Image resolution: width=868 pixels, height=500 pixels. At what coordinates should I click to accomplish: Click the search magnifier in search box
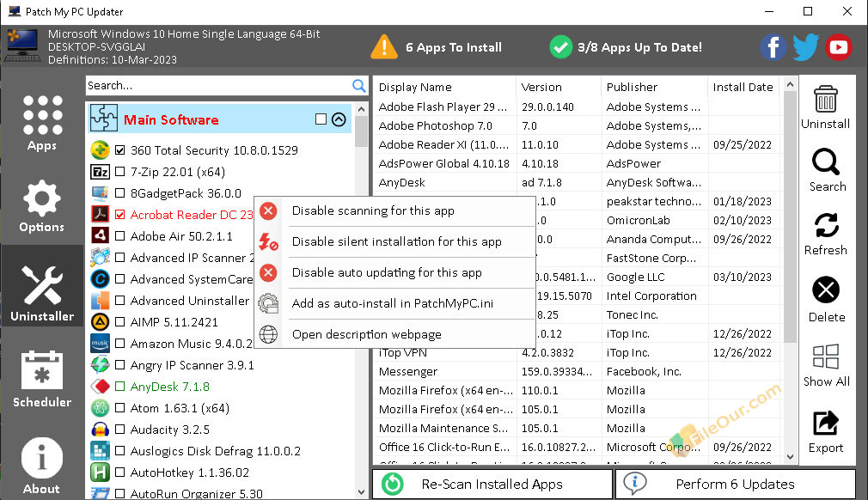click(x=358, y=86)
